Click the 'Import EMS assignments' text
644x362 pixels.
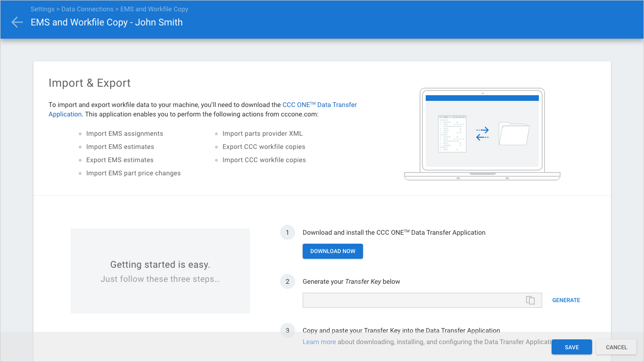pos(124,133)
